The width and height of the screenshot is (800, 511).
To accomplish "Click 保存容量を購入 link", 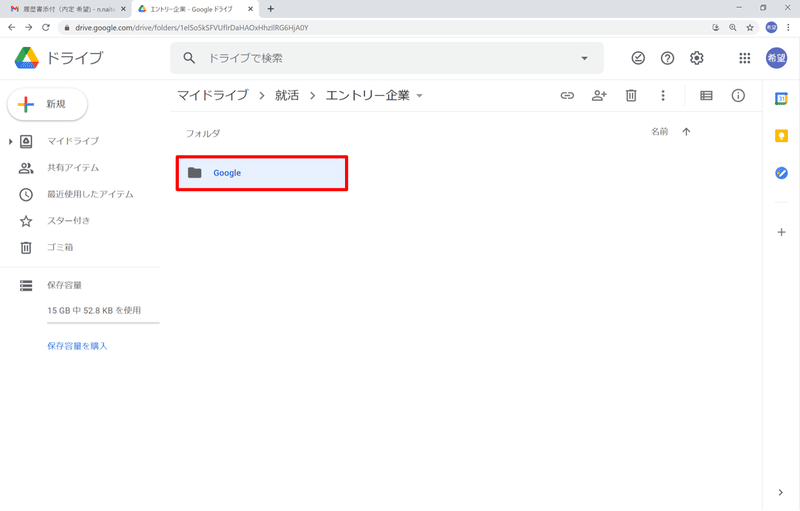I will tap(77, 346).
